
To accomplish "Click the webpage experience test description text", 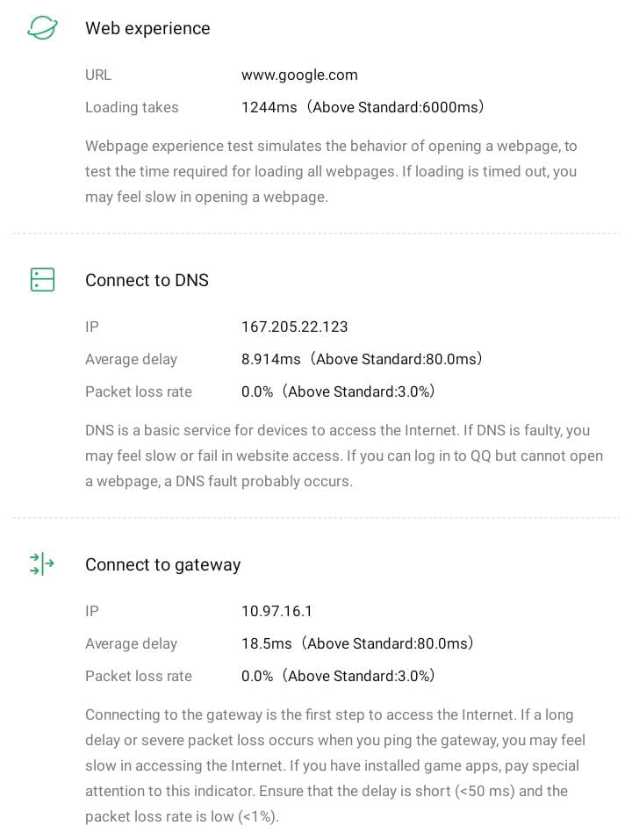I will click(331, 171).
